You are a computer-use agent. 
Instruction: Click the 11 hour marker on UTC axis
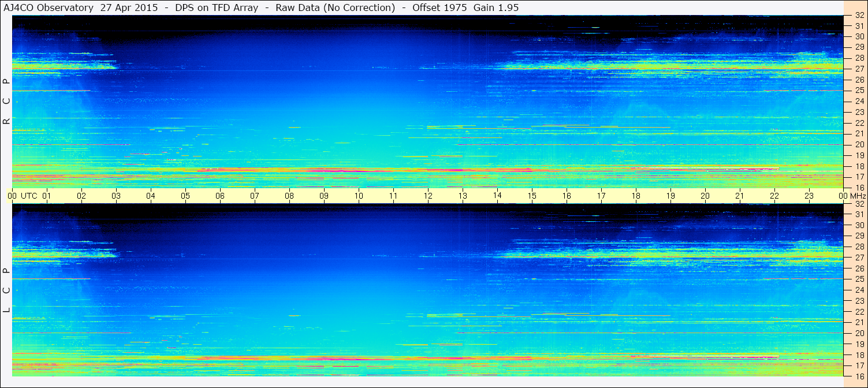(393, 196)
